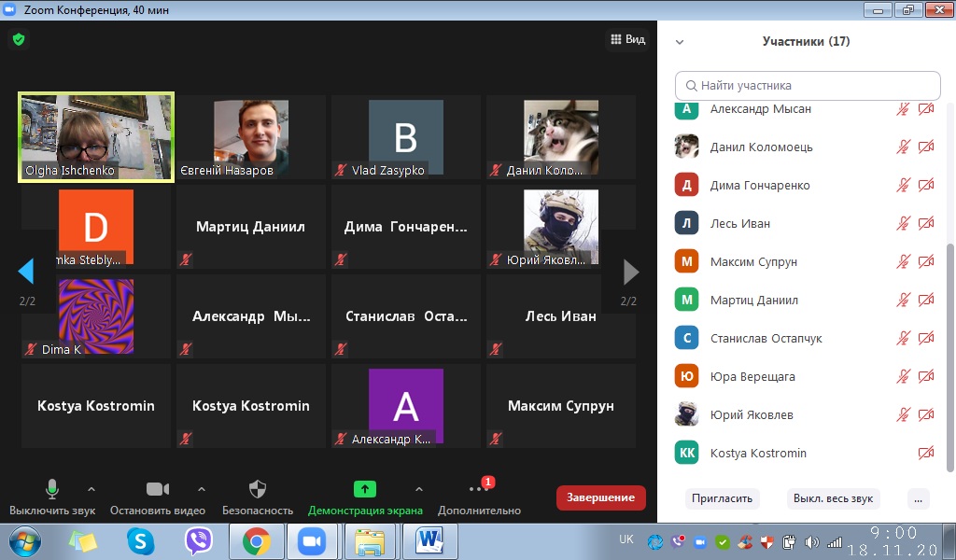Open the three-dots menu in participants panel
The height and width of the screenshot is (560, 956).
click(920, 498)
